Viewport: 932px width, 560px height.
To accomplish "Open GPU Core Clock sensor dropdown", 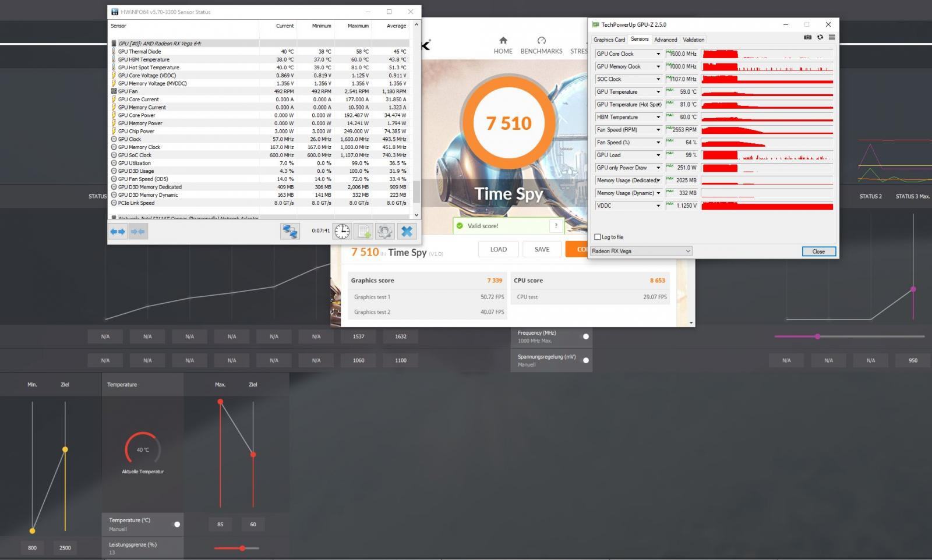I will tap(658, 54).
